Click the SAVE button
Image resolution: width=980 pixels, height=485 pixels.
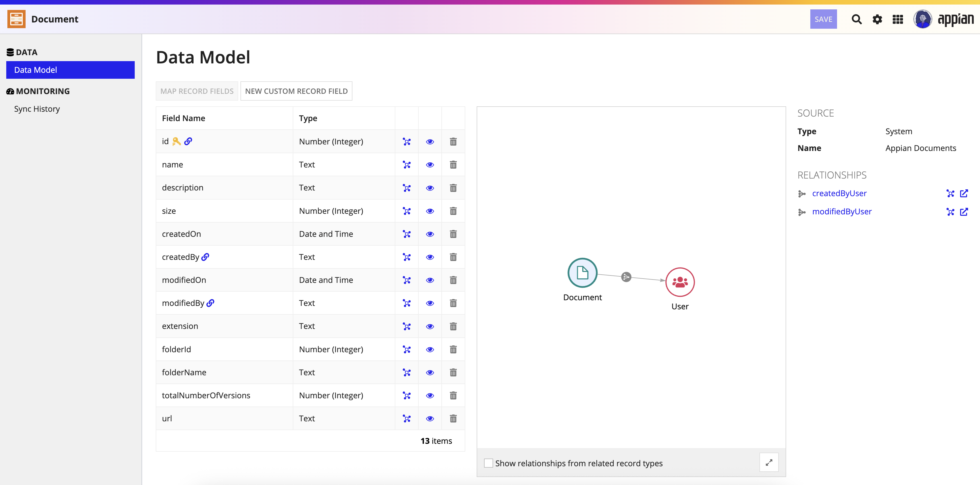[x=823, y=19]
